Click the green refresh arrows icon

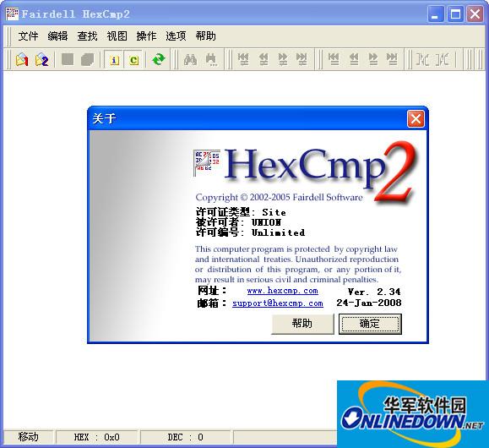(x=159, y=59)
